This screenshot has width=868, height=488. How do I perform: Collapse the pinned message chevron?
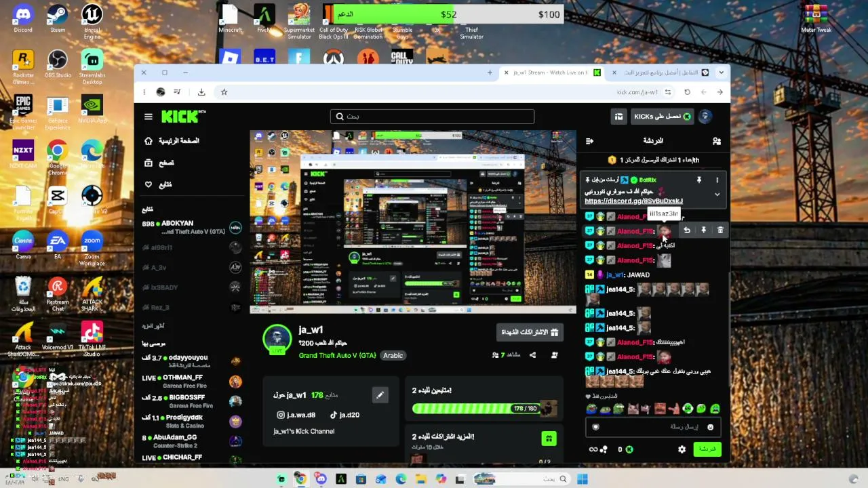click(x=717, y=195)
